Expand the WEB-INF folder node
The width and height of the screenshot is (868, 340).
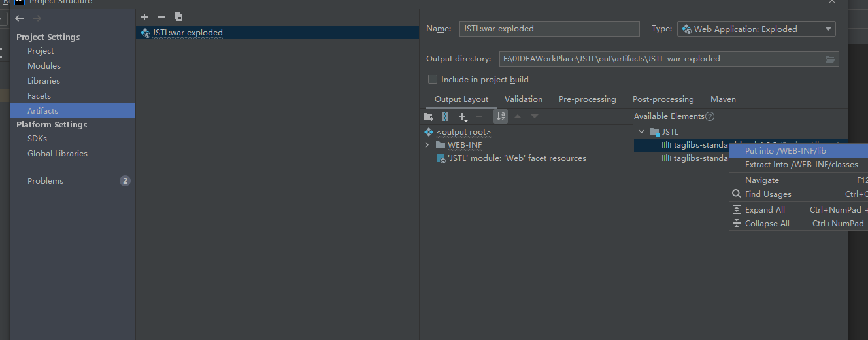click(x=427, y=145)
